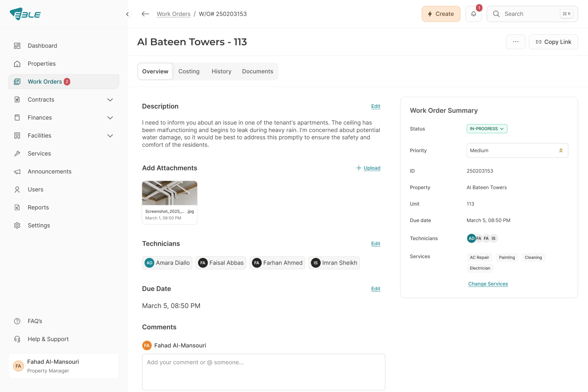Viewport: 588px width, 392px height.
Task: Open Dashboard from the sidebar
Action: 42,46
